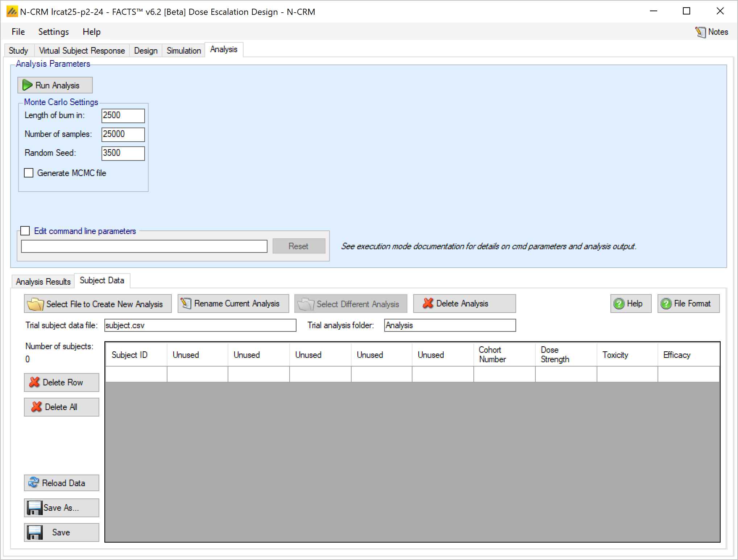Click the Notes notepad icon

point(700,32)
